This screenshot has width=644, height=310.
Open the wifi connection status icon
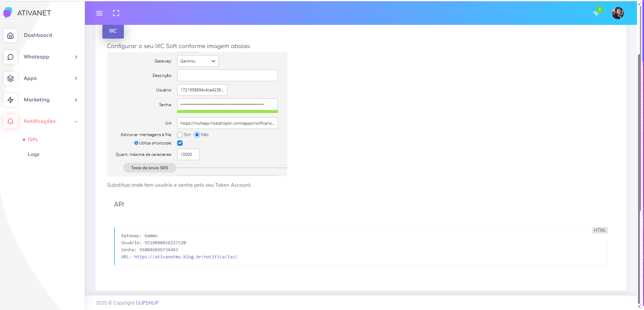click(x=596, y=13)
